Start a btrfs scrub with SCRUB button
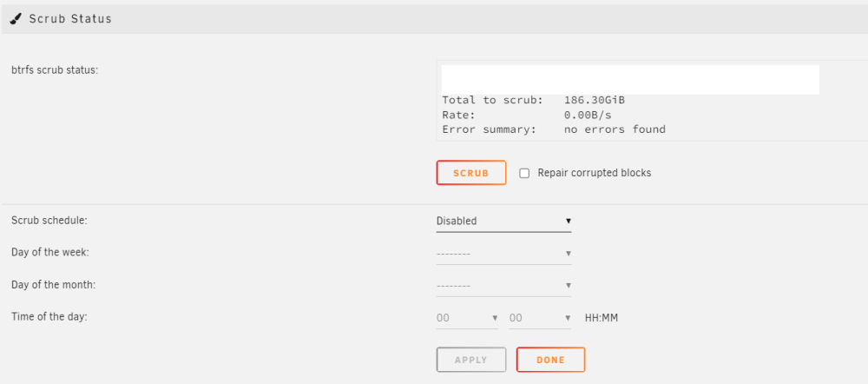The image size is (868, 384). [471, 173]
